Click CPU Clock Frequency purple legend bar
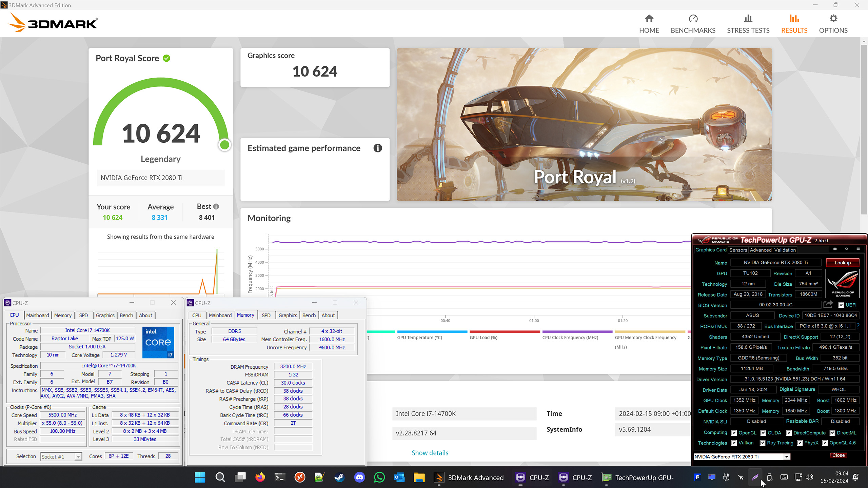The width and height of the screenshot is (868, 488). [577, 331]
